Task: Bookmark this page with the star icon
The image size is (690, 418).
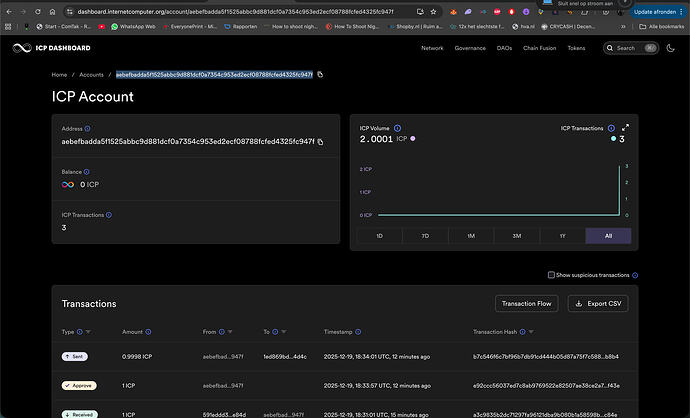Action: click(x=433, y=12)
